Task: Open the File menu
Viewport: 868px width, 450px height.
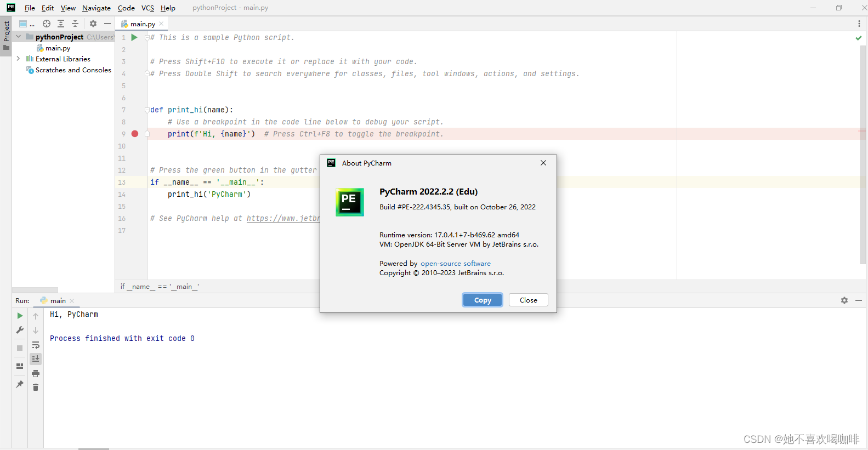Action: click(x=30, y=8)
